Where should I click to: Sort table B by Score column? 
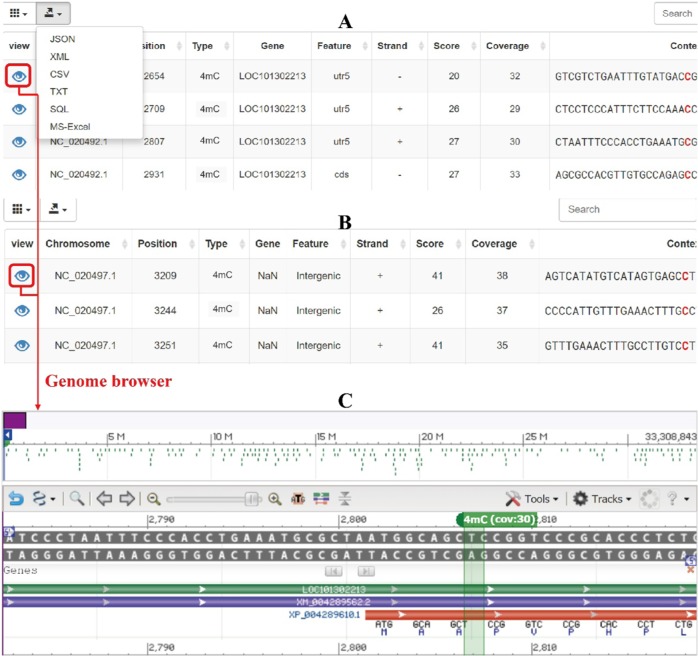click(x=437, y=244)
